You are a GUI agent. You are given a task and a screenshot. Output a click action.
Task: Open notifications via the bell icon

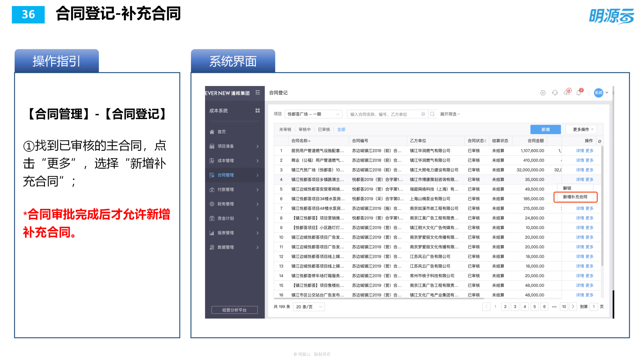[579, 93]
